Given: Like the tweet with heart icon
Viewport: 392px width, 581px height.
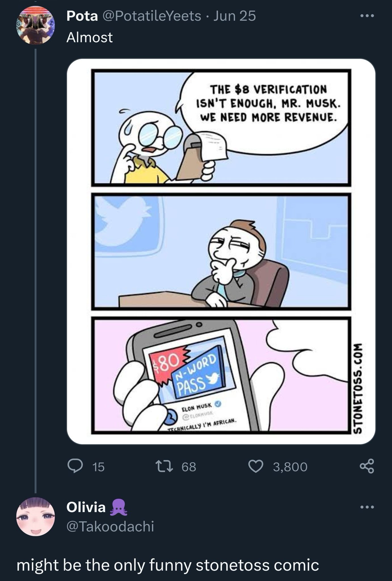Looking at the screenshot, I should pos(256,467).
